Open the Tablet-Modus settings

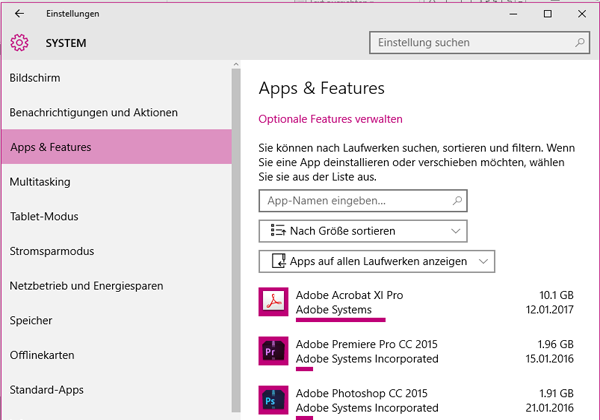click(x=117, y=217)
